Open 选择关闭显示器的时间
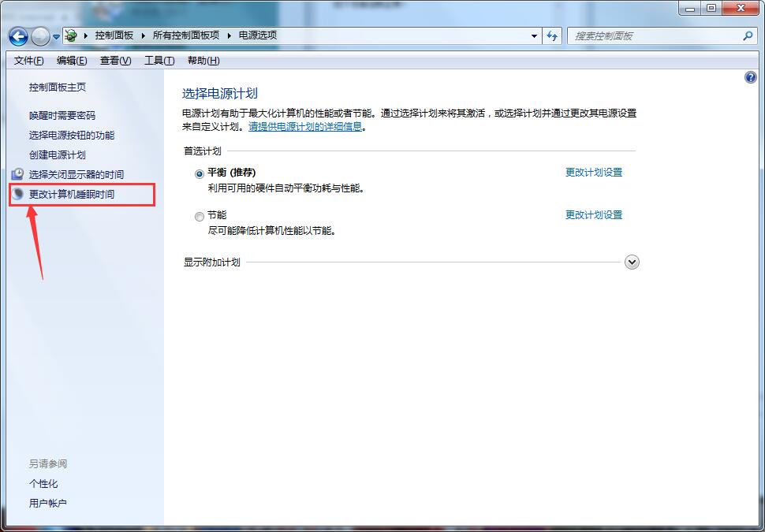The image size is (765, 532). coord(76,174)
